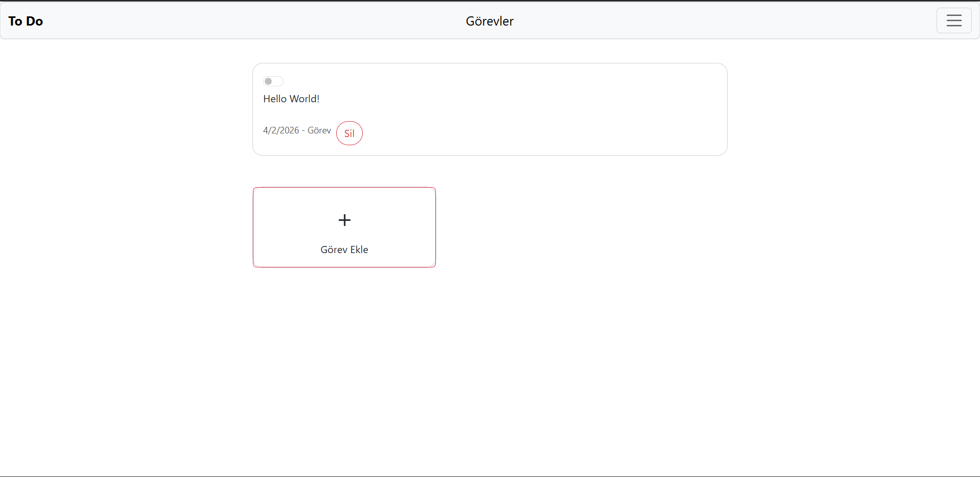Click the Görev Ekle add card
Screen dimensions: 980x477
344,227
